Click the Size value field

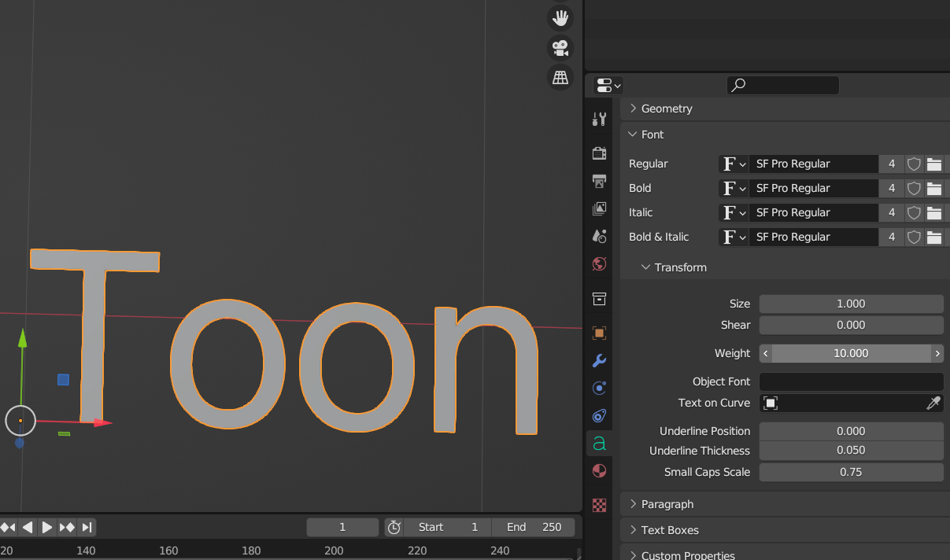[851, 304]
